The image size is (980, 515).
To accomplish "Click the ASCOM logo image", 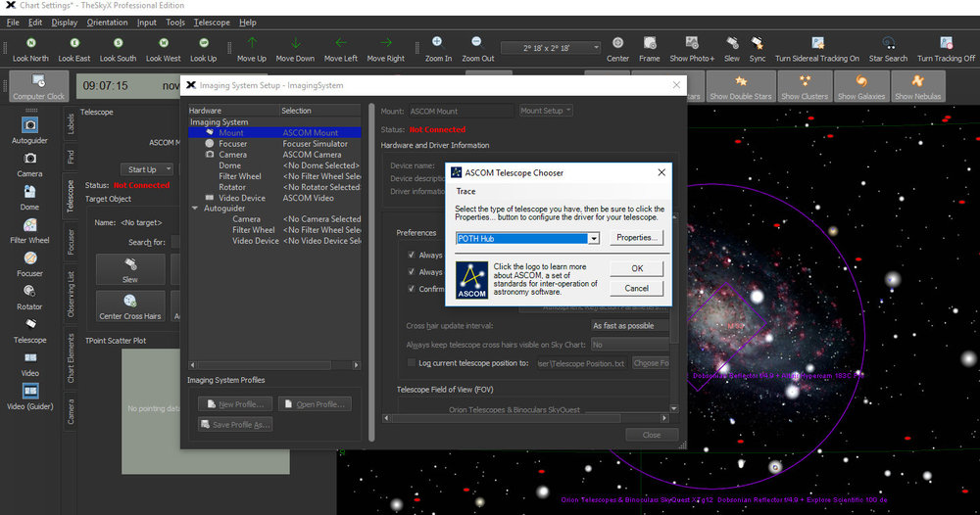I will (471, 280).
